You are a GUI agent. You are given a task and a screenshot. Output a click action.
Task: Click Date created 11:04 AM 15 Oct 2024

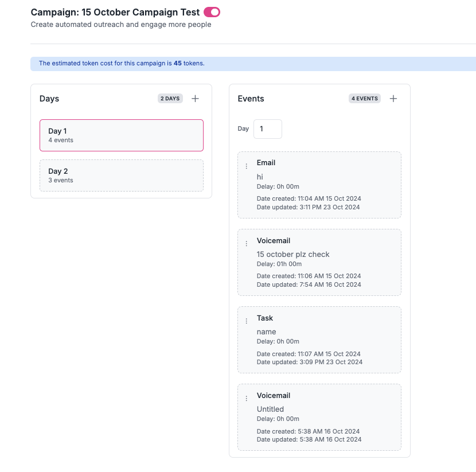[x=309, y=198]
